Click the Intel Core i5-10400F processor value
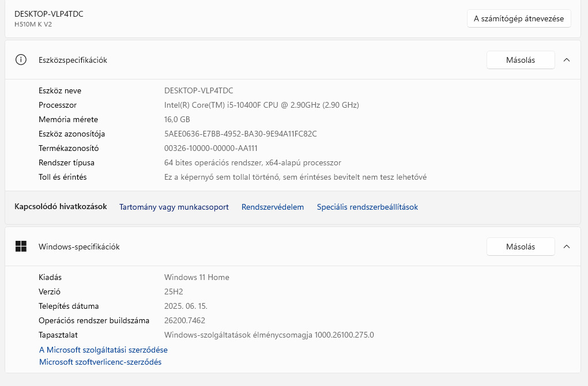The image size is (588, 386). (262, 105)
